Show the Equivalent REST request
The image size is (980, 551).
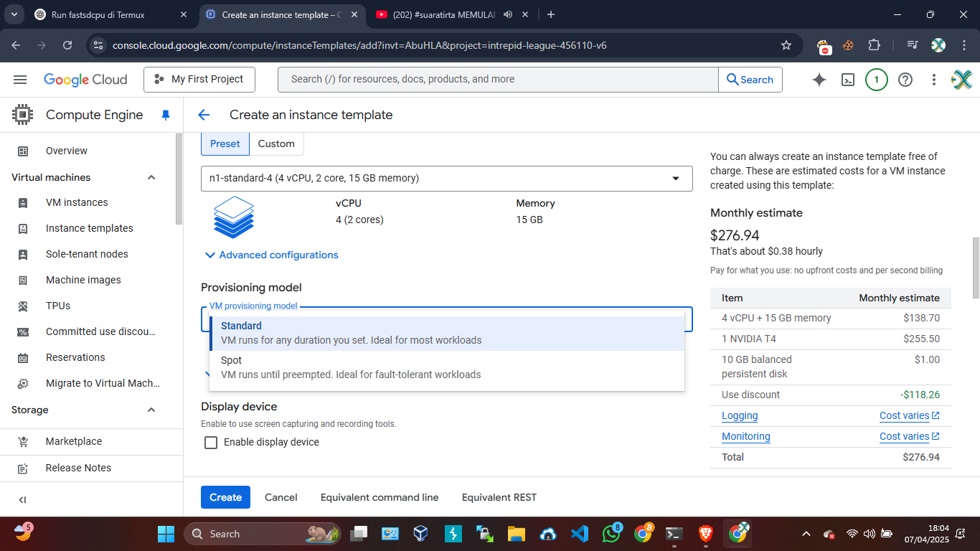tap(499, 497)
